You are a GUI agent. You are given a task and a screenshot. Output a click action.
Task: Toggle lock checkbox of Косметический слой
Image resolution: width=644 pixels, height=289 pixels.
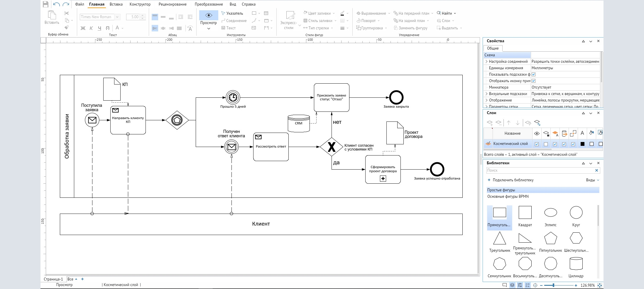point(546,144)
